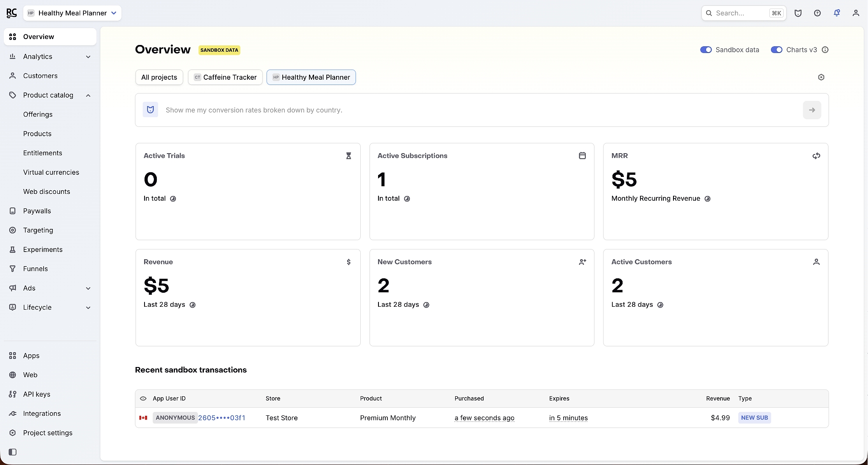Submit the prompt with the arrow button

point(812,110)
